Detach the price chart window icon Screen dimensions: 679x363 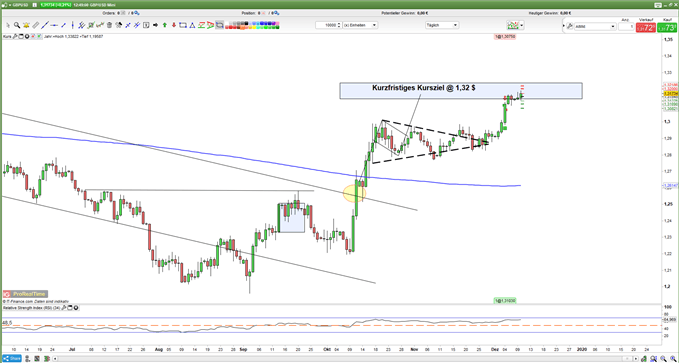pyautogui.click(x=21, y=36)
